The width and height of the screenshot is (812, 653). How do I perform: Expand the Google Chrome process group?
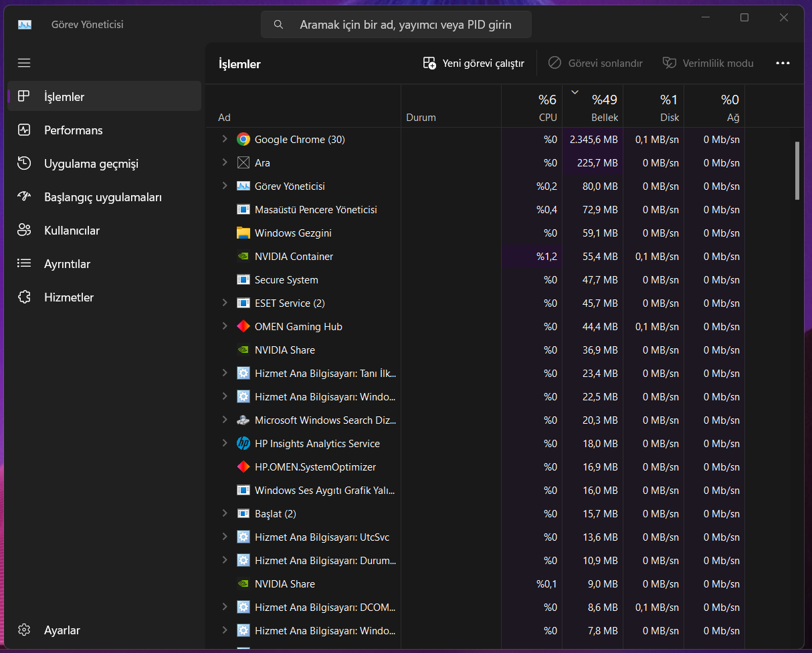(225, 139)
